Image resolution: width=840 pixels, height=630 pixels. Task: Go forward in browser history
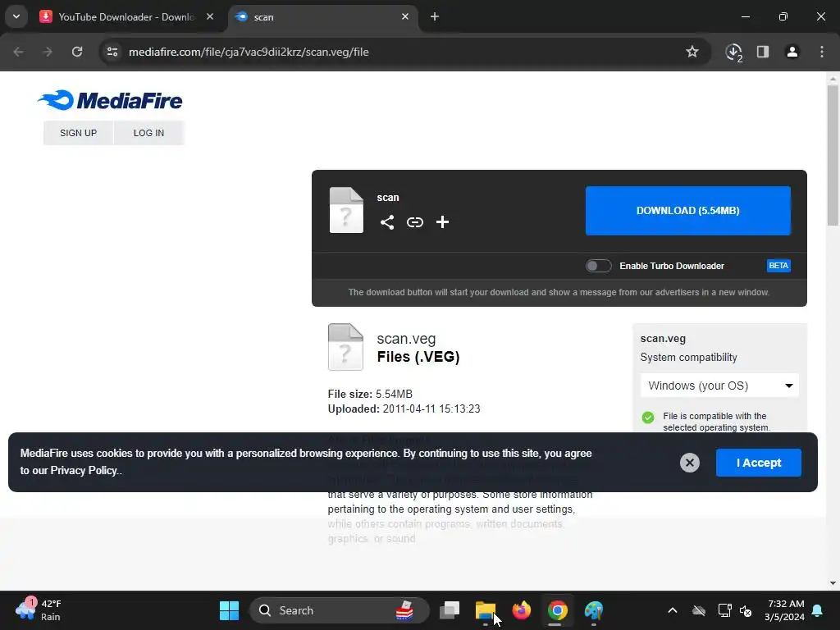(48, 52)
